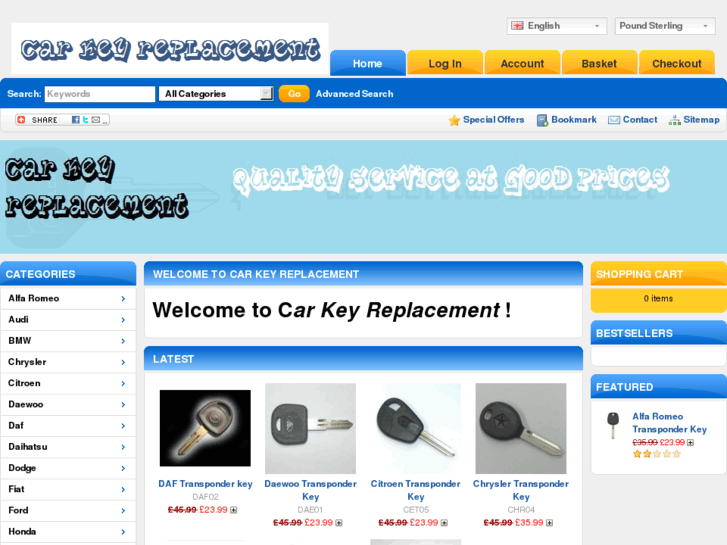Click plus icon beside DAF key price

(234, 510)
